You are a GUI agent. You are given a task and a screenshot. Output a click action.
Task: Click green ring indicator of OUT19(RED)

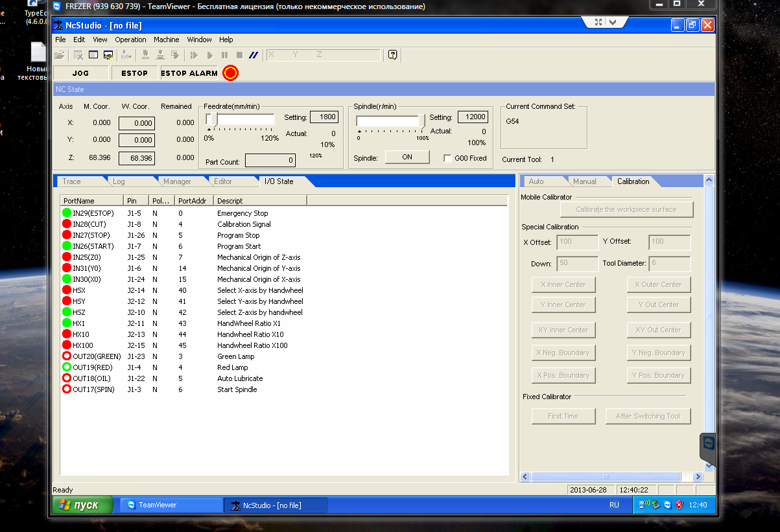(x=66, y=367)
